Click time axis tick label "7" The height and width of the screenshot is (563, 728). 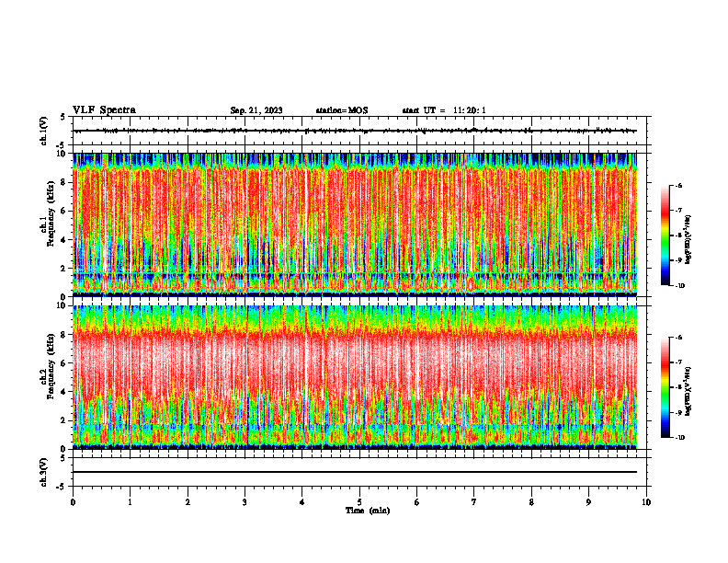pos(474,502)
